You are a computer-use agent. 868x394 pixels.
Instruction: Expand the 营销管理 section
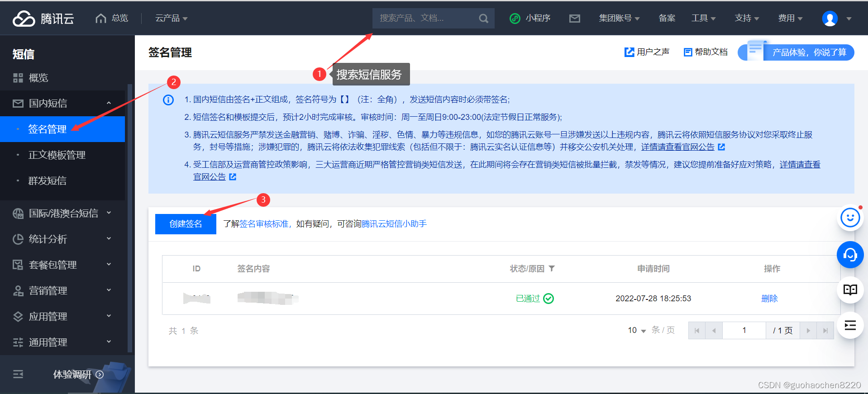(109, 290)
